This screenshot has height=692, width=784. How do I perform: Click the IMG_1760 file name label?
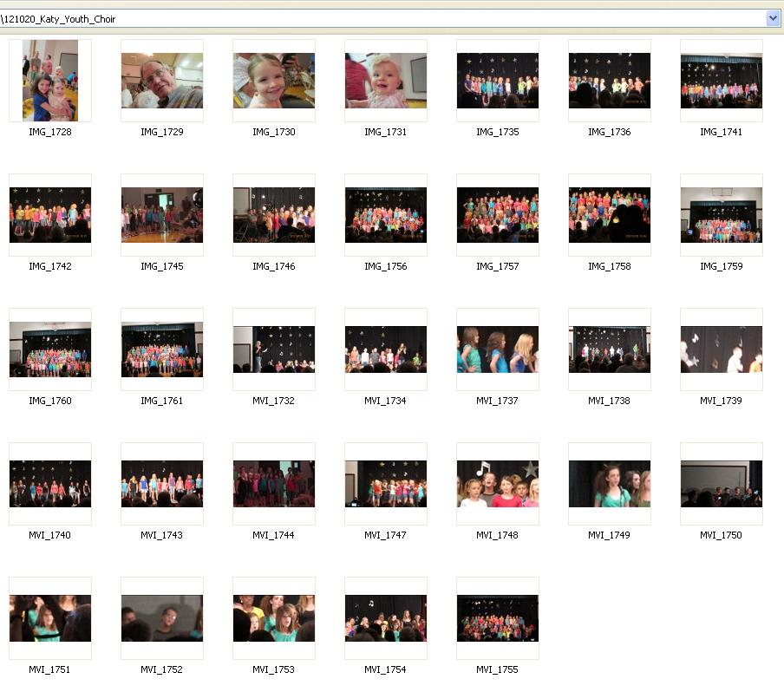click(50, 401)
